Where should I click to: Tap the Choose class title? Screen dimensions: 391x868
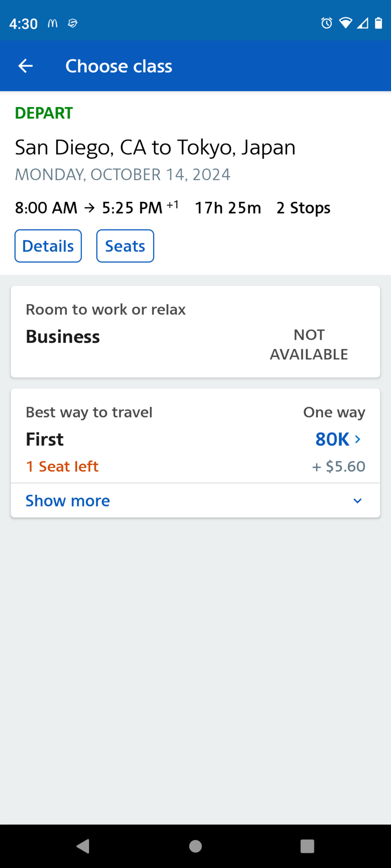coord(119,66)
